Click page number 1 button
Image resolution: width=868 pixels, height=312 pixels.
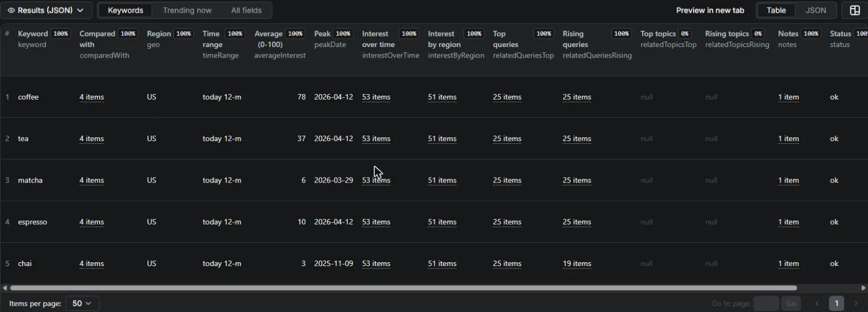[x=836, y=303]
